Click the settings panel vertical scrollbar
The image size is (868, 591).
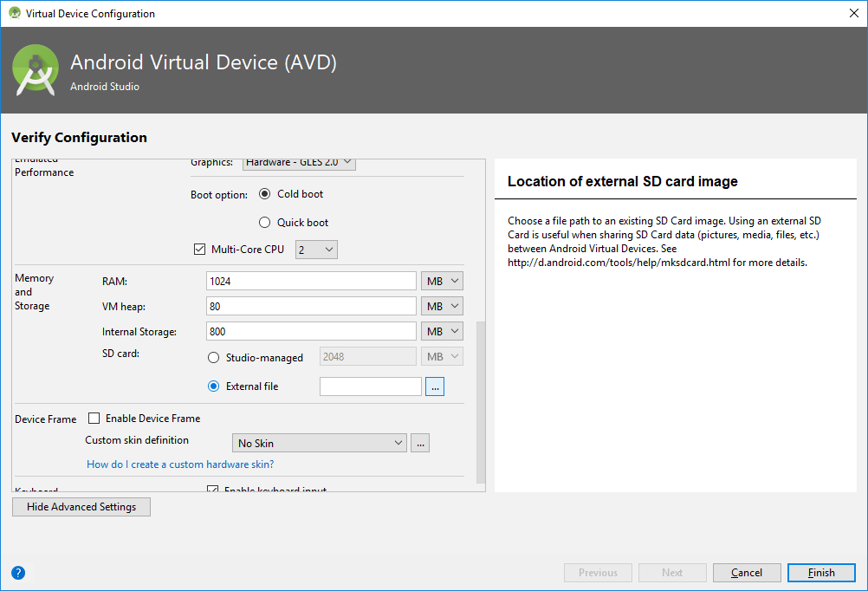click(x=482, y=399)
